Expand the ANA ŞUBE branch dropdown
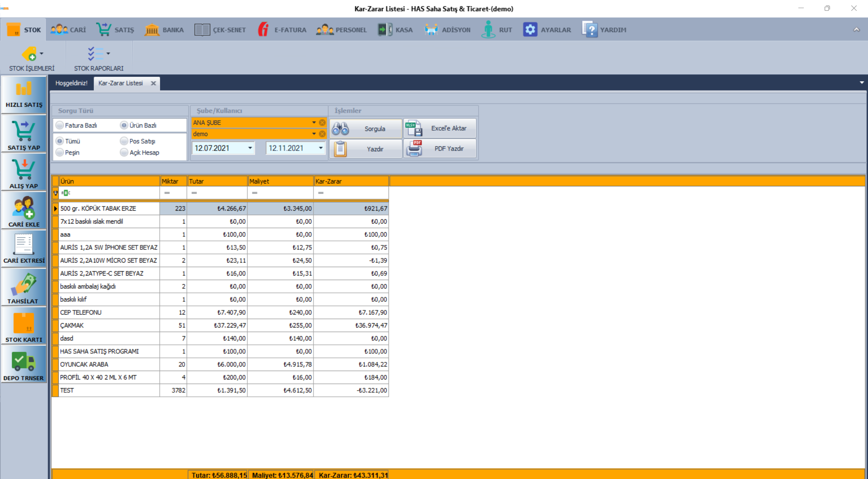868x479 pixels. coord(313,122)
